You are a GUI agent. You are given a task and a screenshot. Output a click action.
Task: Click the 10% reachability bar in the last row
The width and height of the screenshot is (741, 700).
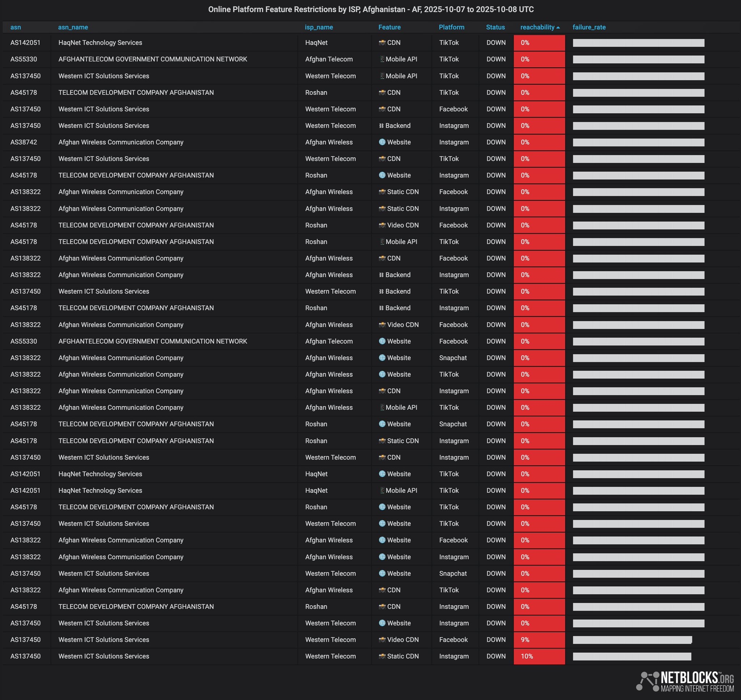(539, 656)
